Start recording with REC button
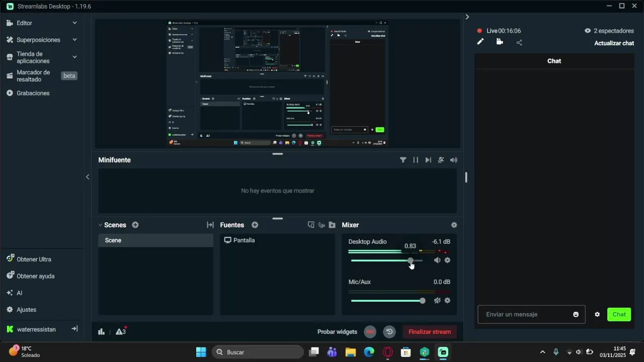Image resolution: width=644 pixels, height=362 pixels. click(370, 332)
